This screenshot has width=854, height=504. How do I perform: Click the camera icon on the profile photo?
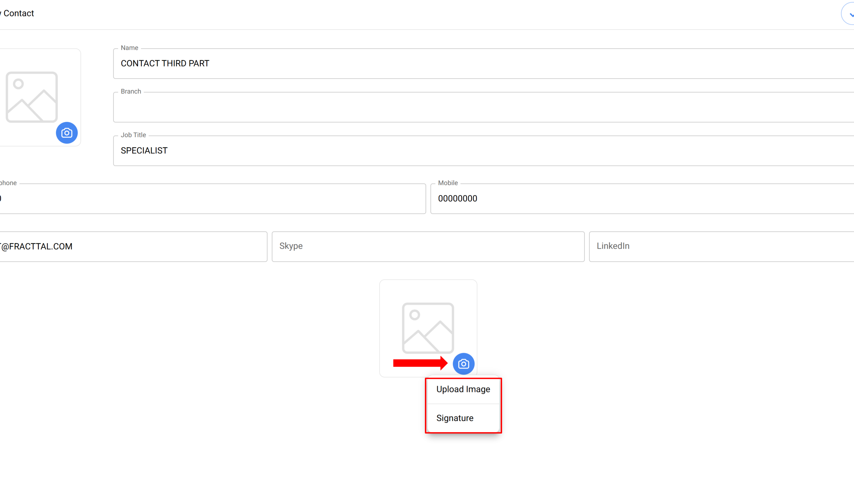pos(67,133)
